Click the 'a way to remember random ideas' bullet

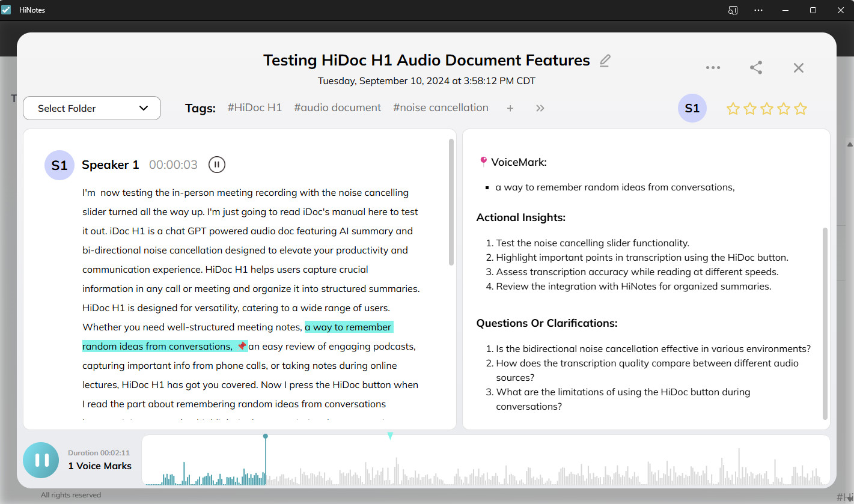(x=615, y=187)
